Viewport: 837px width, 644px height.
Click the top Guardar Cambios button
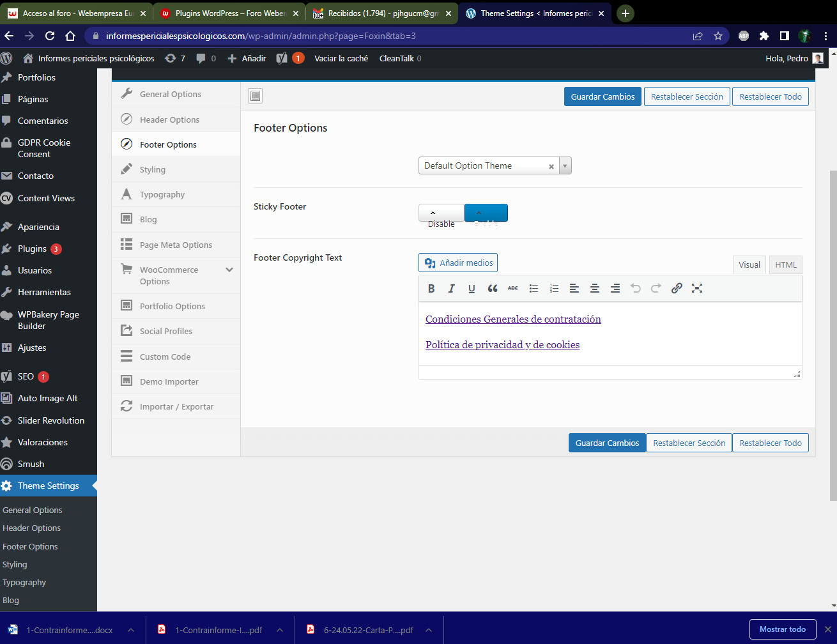tap(603, 96)
